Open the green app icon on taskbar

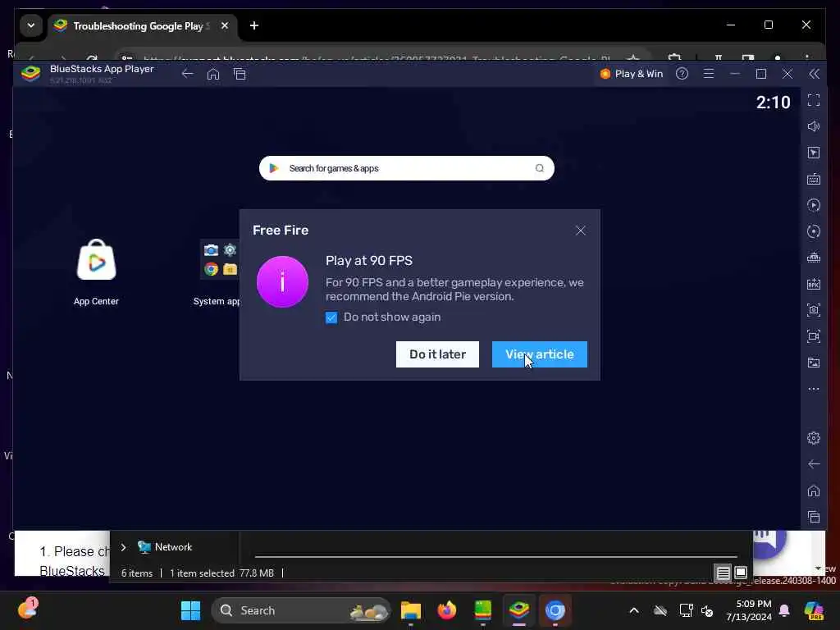482,610
